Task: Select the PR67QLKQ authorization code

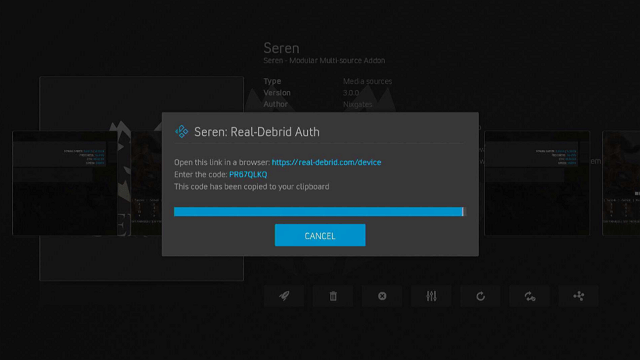Action: 248,174
